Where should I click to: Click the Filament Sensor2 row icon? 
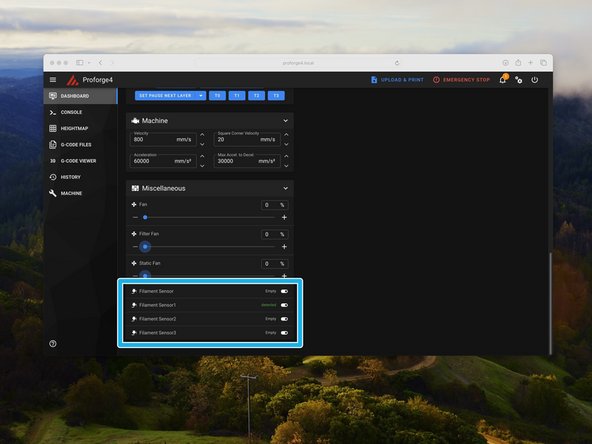(134, 319)
